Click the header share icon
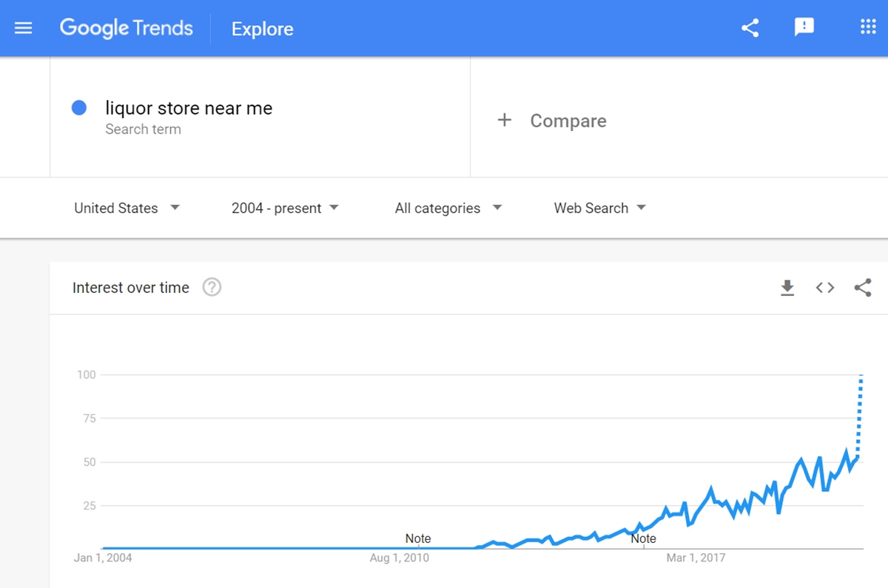This screenshot has height=588, width=888. click(x=750, y=28)
